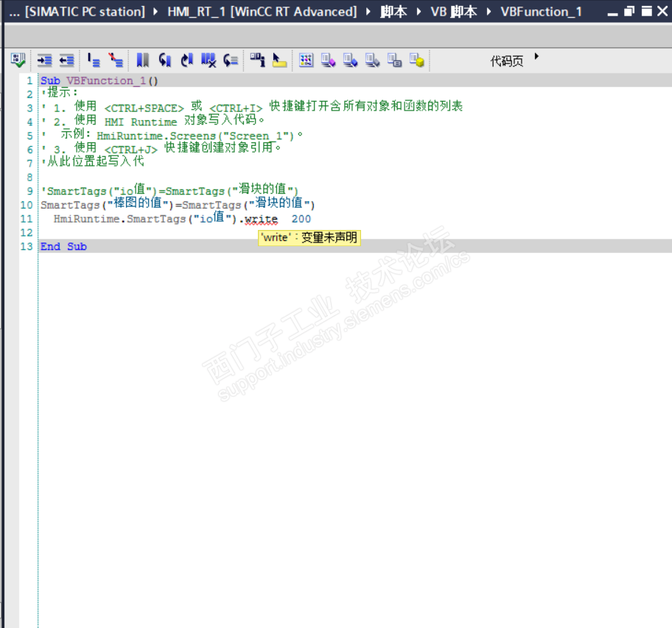
Task: Click the increase indent toolbar icon
Action: pyautogui.click(x=44, y=60)
